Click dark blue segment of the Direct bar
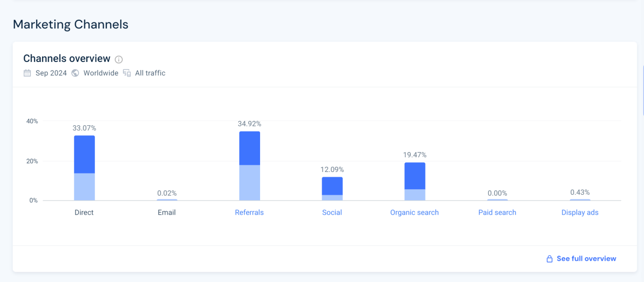Viewport: 644px width, 282px height. [84, 154]
